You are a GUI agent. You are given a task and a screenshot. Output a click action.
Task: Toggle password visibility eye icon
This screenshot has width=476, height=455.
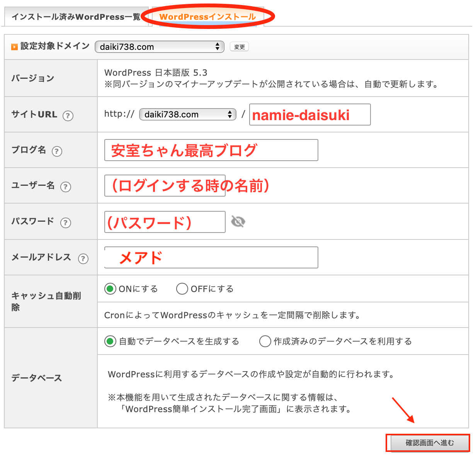[x=238, y=221]
